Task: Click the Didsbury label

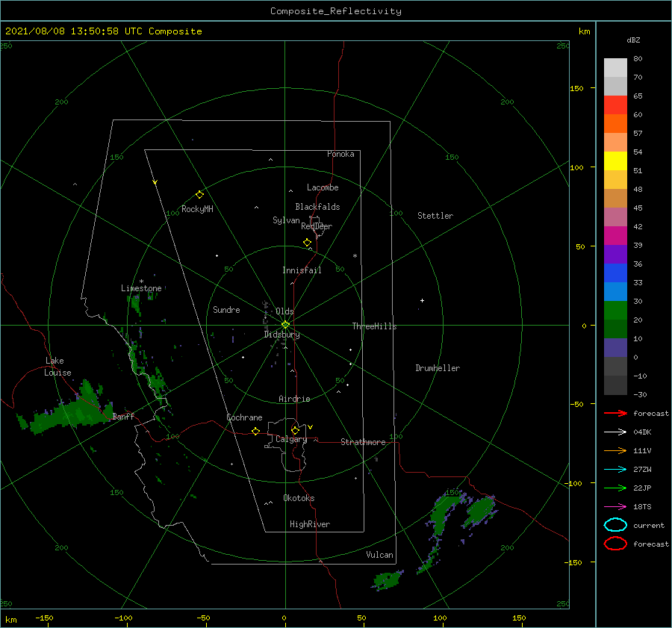Action: pos(282,335)
